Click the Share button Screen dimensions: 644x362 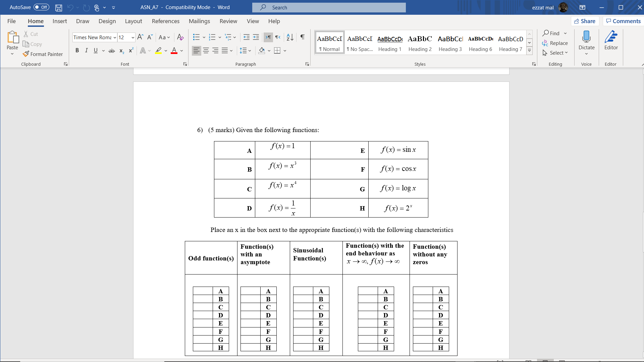click(585, 21)
